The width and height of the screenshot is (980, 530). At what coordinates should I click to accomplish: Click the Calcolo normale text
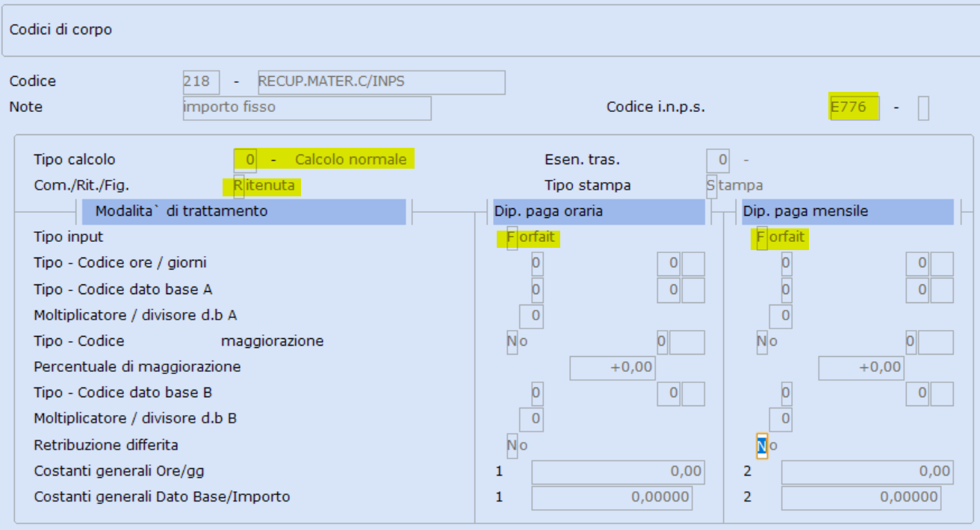tap(351, 160)
